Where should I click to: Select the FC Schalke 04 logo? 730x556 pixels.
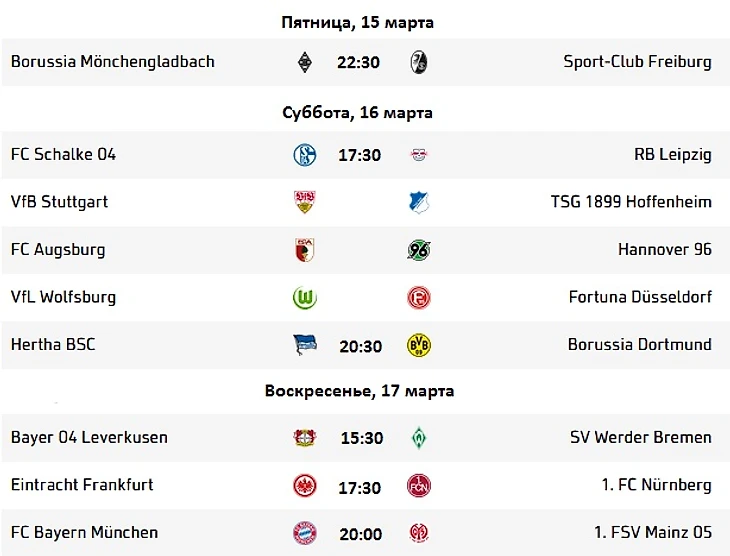(x=305, y=155)
